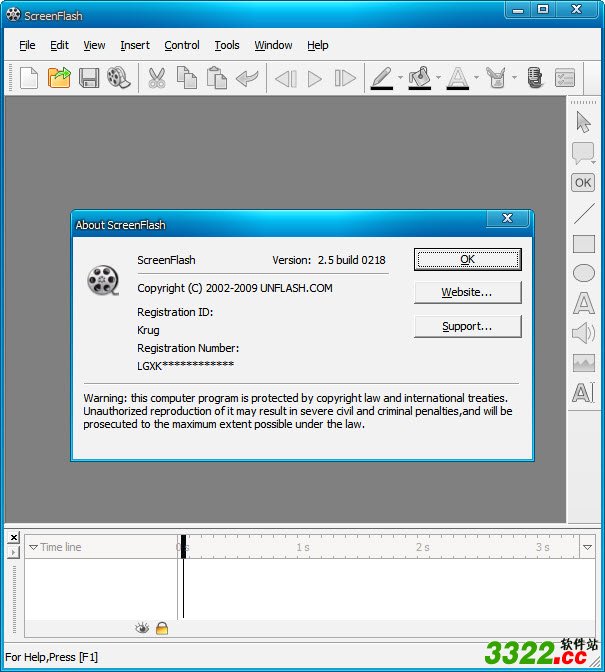Screen dimensions: 605x672
Task: Click the cup-shaped toolbar icon
Action: [x=496, y=78]
